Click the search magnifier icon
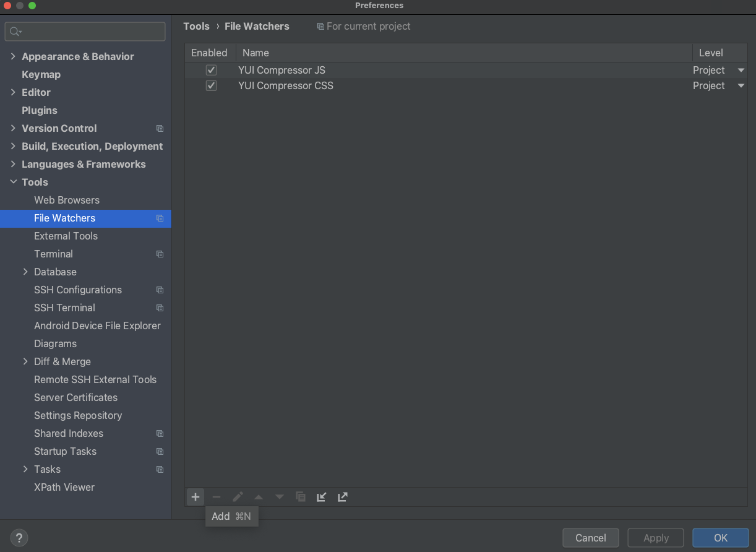 [15, 32]
